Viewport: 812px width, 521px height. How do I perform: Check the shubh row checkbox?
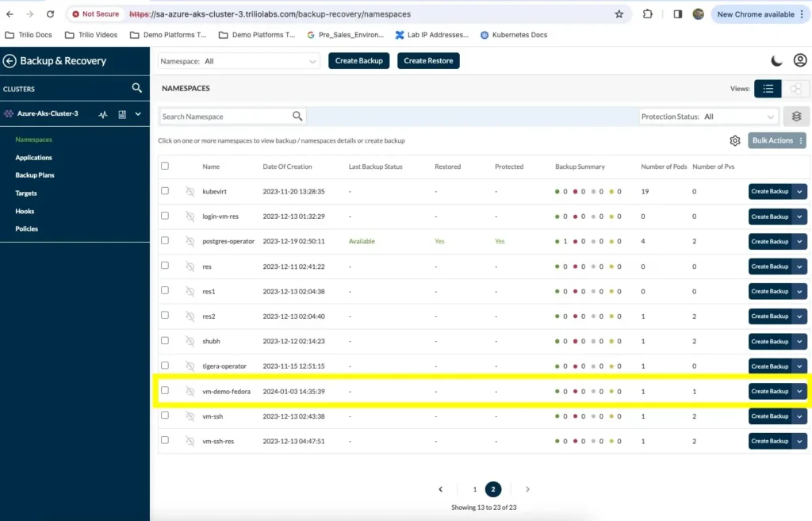(x=165, y=340)
